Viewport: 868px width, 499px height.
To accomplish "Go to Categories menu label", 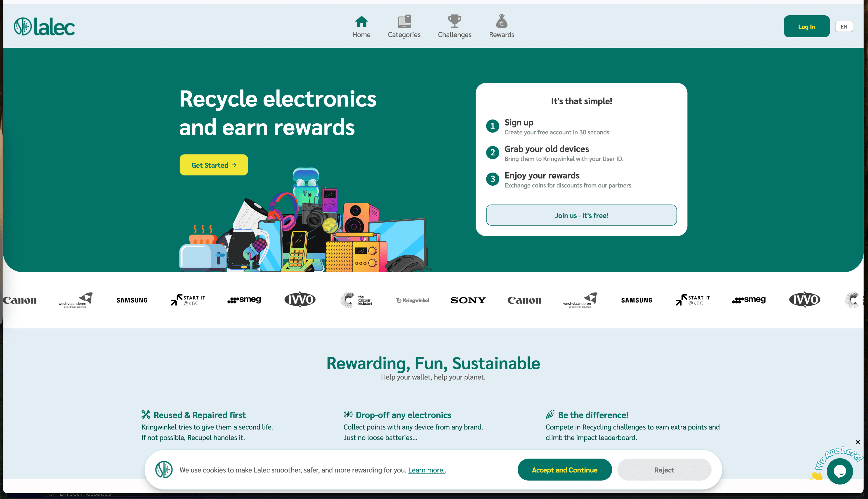I will [x=404, y=35].
